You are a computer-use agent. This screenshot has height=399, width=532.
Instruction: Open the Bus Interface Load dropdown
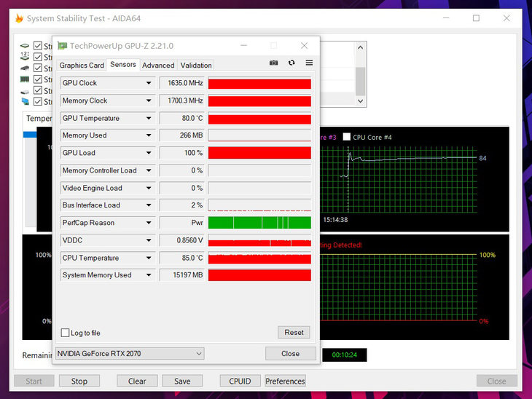coord(149,205)
